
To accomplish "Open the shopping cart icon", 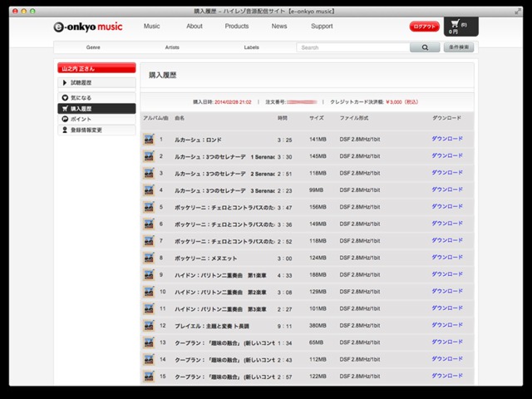I will tap(454, 25).
